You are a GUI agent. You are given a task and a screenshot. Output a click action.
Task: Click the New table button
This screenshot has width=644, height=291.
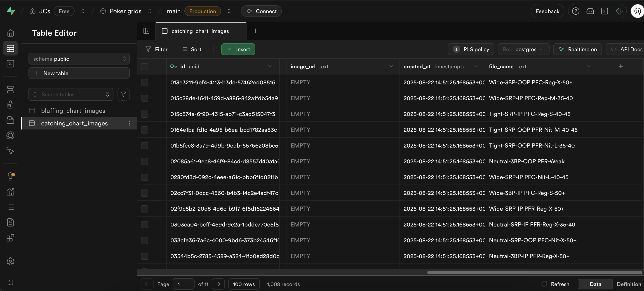(x=79, y=73)
